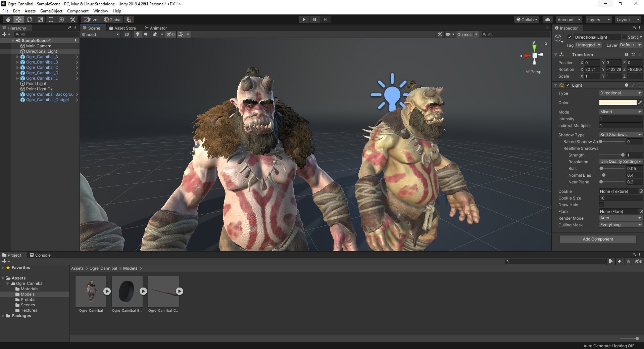Viewport: 644px width, 349px height.
Task: Toggle 2D scene view mode
Action: (127, 34)
